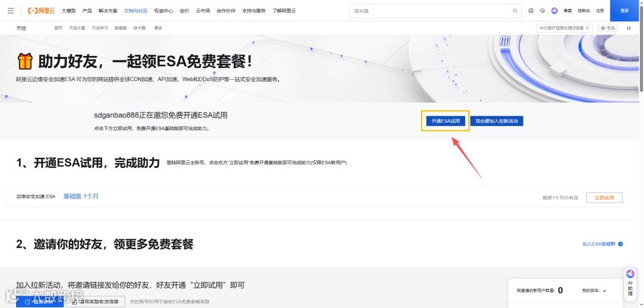Click the 填写奖励收货信息 button
The height and width of the screenshot is (308, 644).
[95, 302]
